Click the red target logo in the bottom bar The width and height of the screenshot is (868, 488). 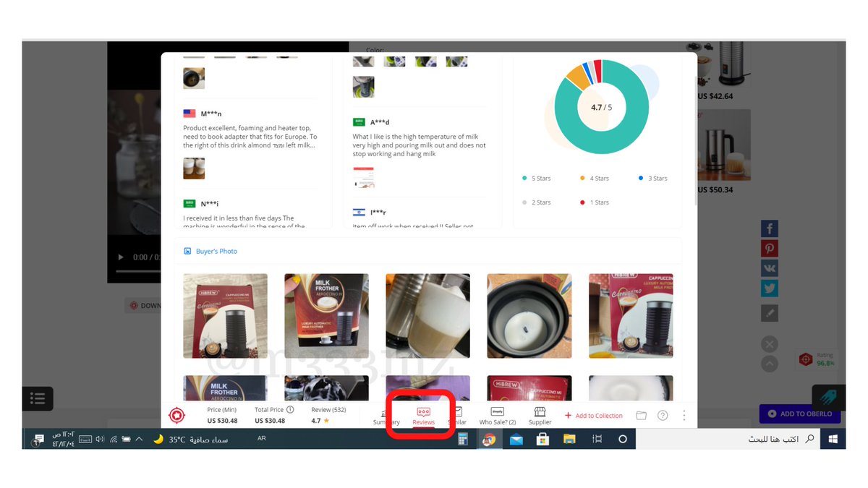click(176, 415)
